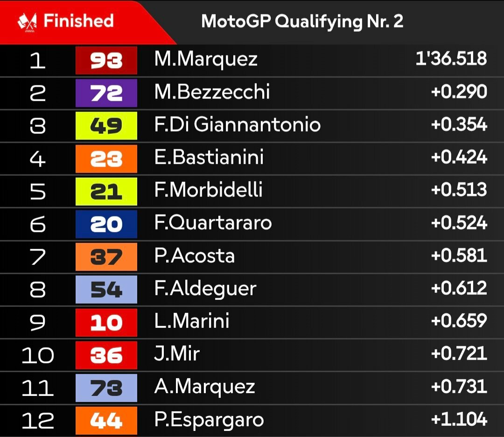Select A.Marquez in eleventh position
The width and height of the screenshot is (504, 437).
[204, 387]
